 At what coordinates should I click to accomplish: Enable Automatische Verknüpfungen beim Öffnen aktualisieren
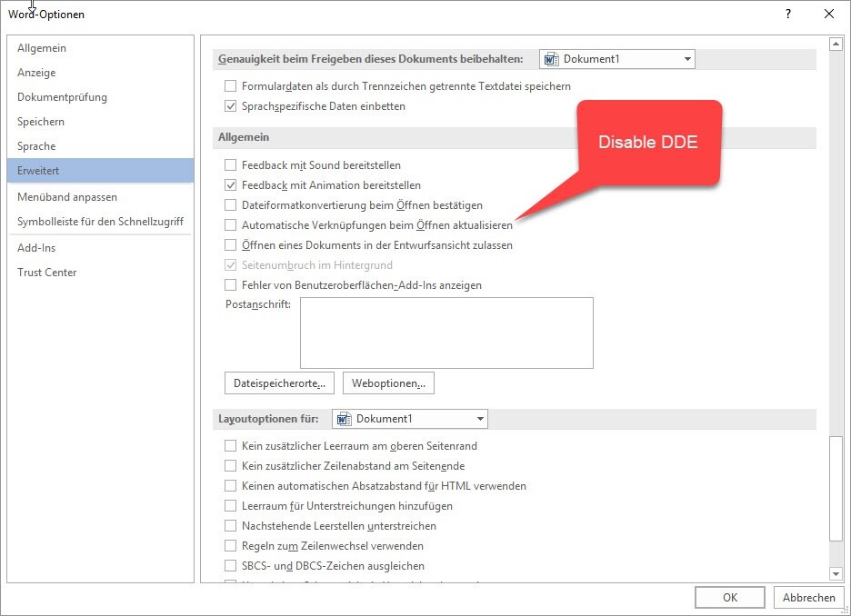click(230, 225)
